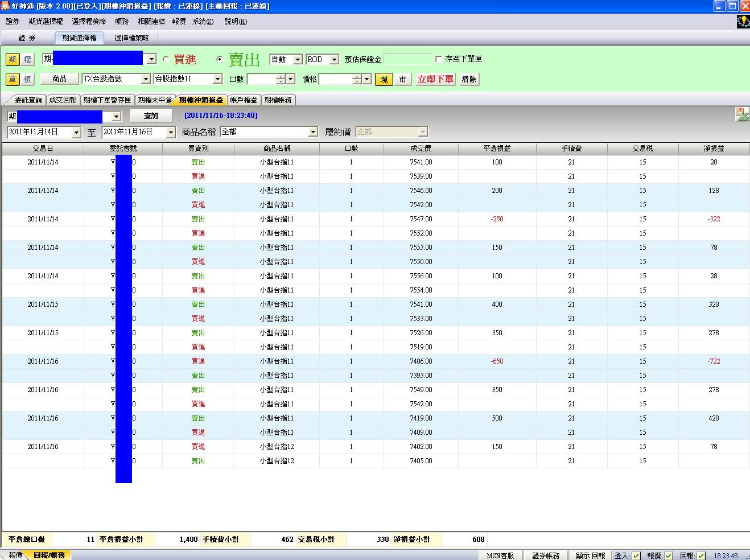Toggle the 期 futures mode button

(13, 59)
